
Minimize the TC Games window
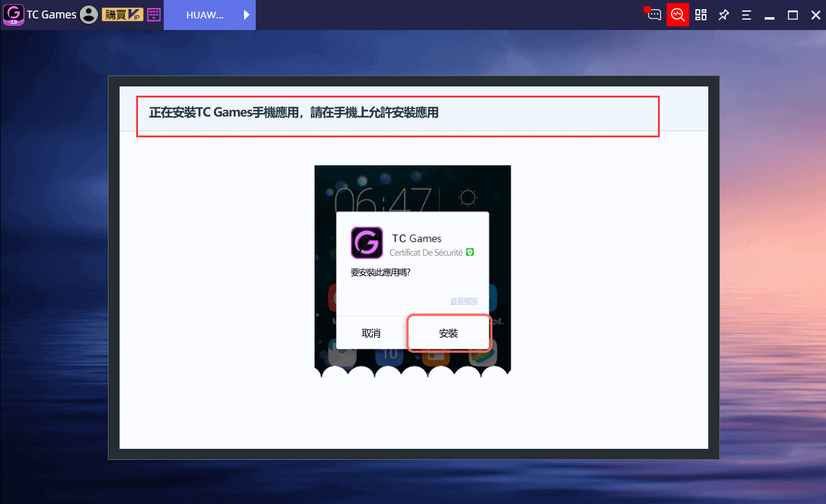coord(770,17)
